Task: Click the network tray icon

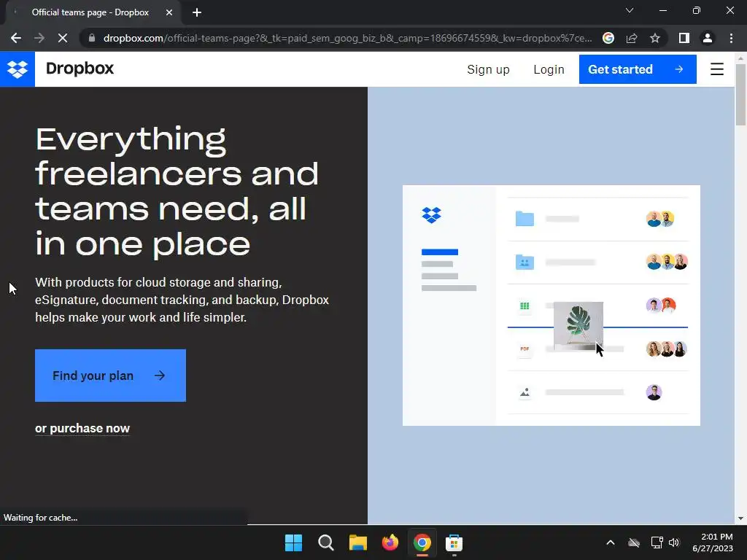Action: (x=657, y=542)
